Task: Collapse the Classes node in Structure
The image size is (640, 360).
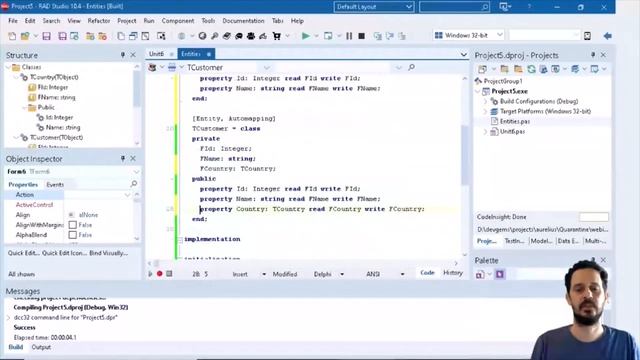Action: (9, 67)
